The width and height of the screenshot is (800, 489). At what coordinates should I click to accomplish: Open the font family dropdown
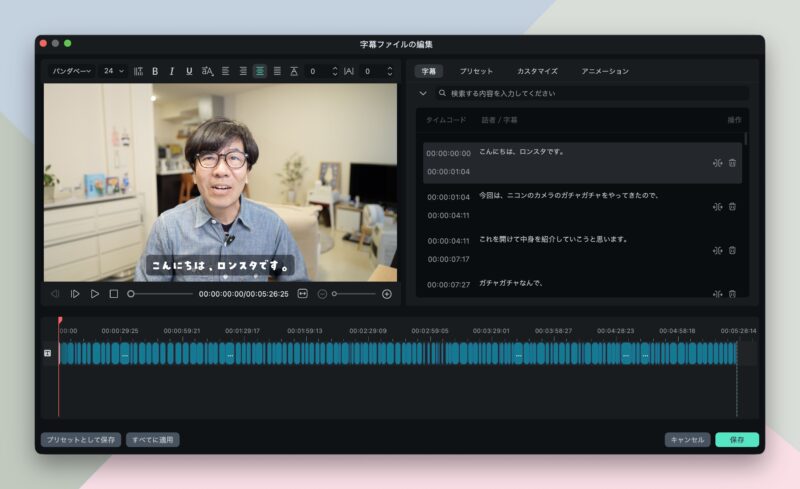pyautogui.click(x=72, y=71)
